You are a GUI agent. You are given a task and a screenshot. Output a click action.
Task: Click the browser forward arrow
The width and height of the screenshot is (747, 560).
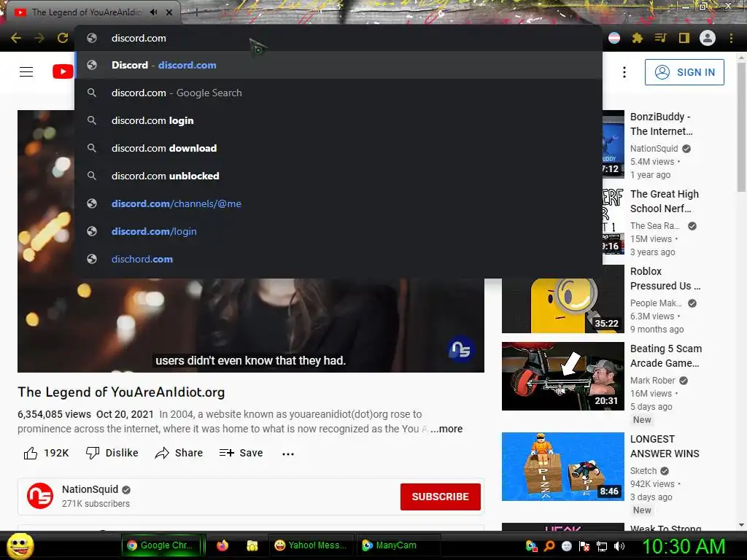[39, 38]
